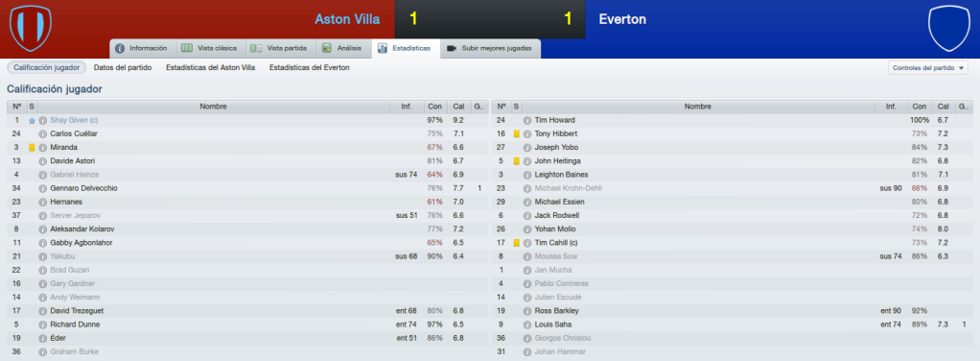
Task: Click yellow card icon for Tim Cahill
Action: click(x=517, y=243)
